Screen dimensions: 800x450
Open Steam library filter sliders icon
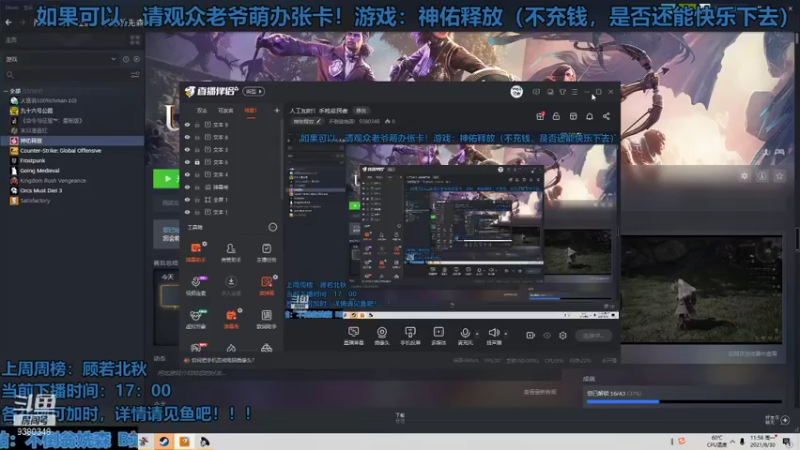tap(135, 75)
